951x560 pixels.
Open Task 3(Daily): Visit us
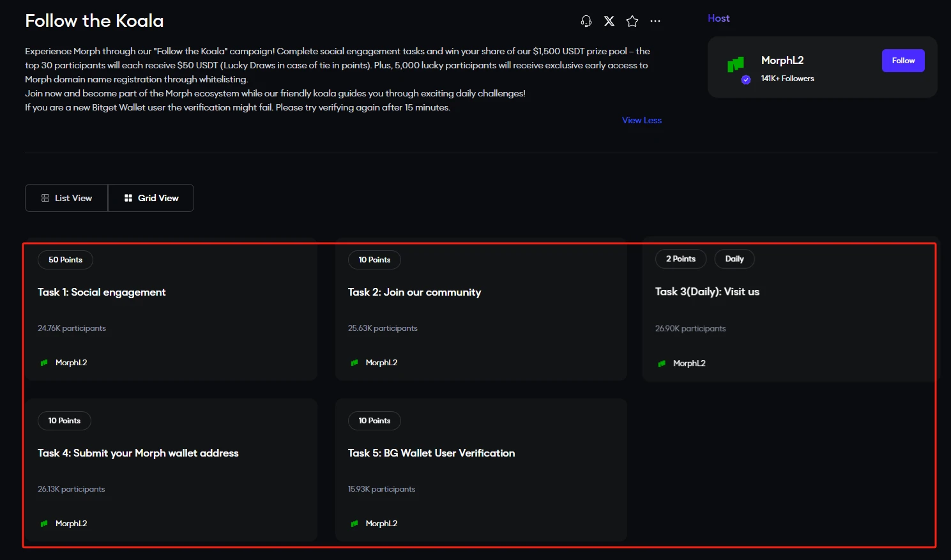[707, 292]
